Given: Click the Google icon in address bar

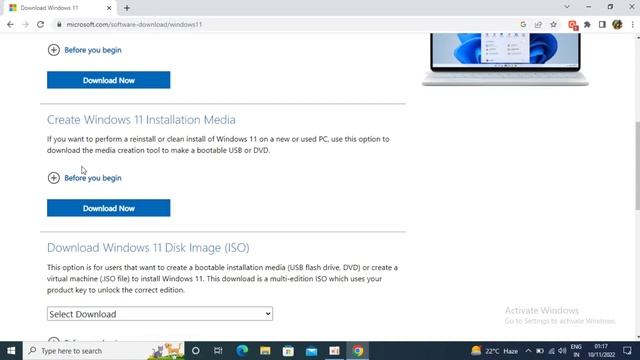Looking at the screenshot, I should (523, 24).
